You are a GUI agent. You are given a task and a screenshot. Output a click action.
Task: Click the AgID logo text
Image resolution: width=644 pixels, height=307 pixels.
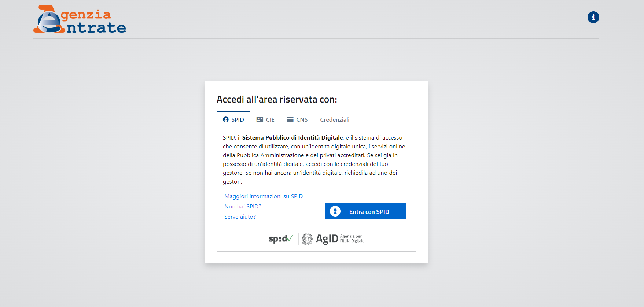(x=327, y=239)
